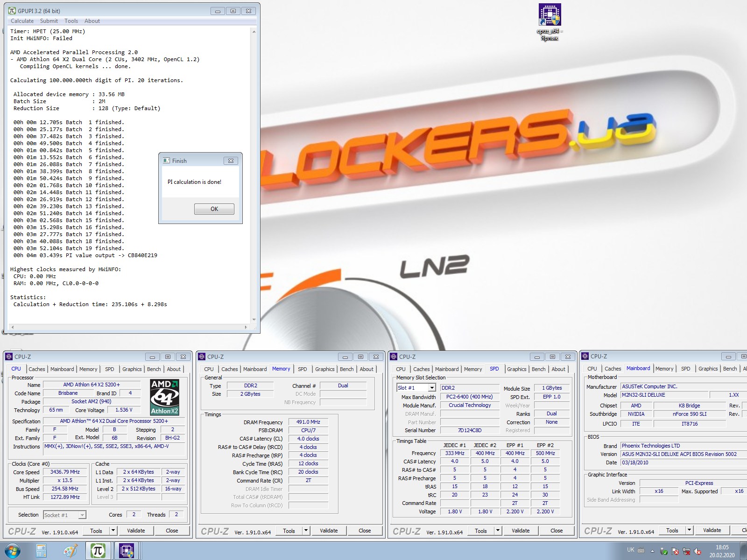Open Caches tab in first CPU-Z window
The height and width of the screenshot is (560, 747).
coord(37,369)
